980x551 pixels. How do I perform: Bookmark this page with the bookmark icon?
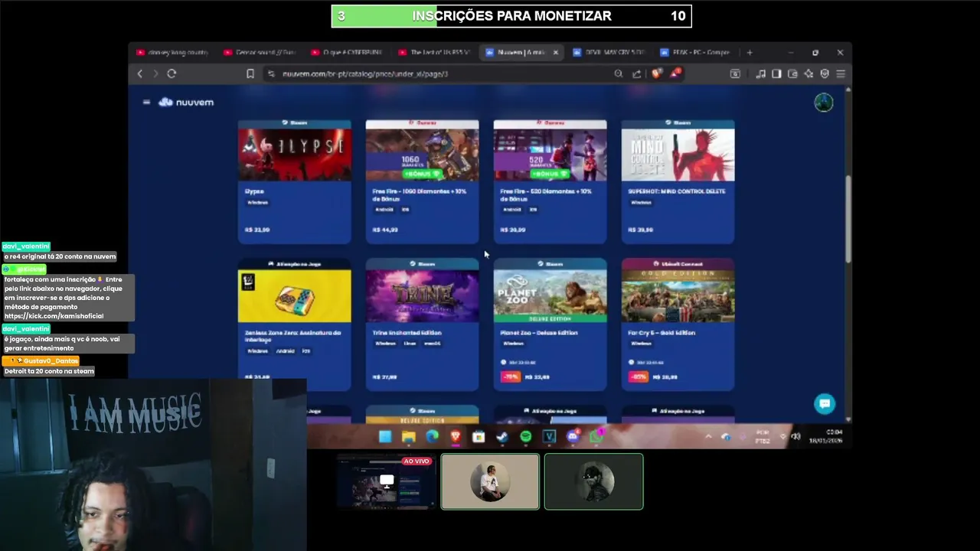coord(250,73)
